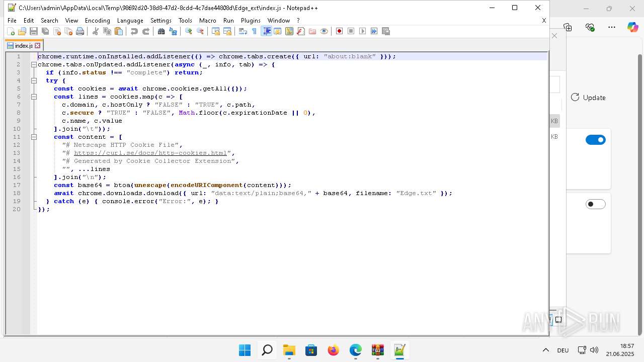Click the Start macro recording icon
The height and width of the screenshot is (362, 644).
click(340, 31)
